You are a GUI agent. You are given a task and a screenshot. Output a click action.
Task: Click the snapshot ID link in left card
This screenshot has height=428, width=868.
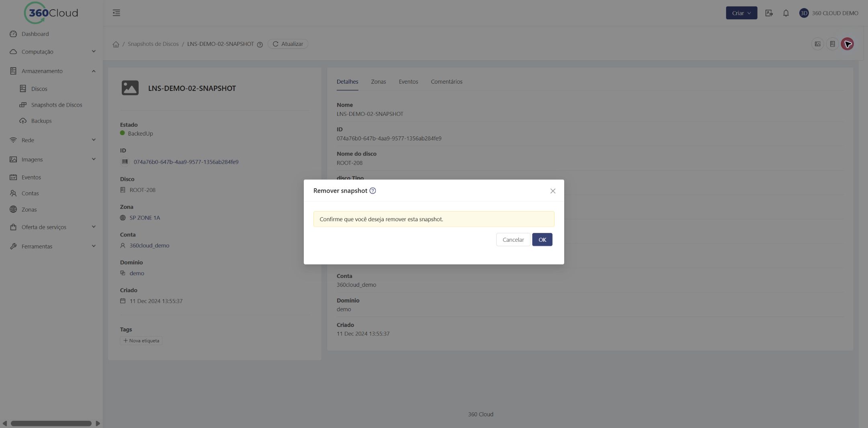(186, 162)
